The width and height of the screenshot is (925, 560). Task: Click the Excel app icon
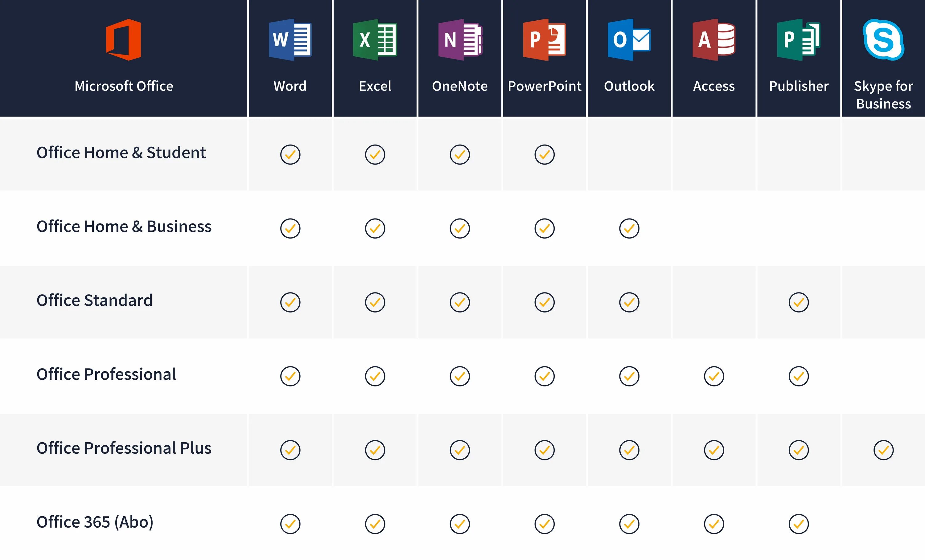[375, 40]
